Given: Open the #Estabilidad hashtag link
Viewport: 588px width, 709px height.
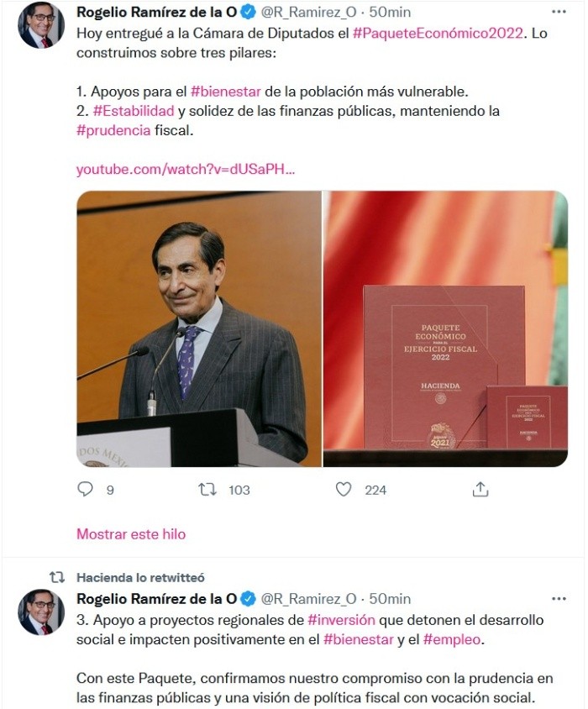Looking at the screenshot, I should (134, 111).
